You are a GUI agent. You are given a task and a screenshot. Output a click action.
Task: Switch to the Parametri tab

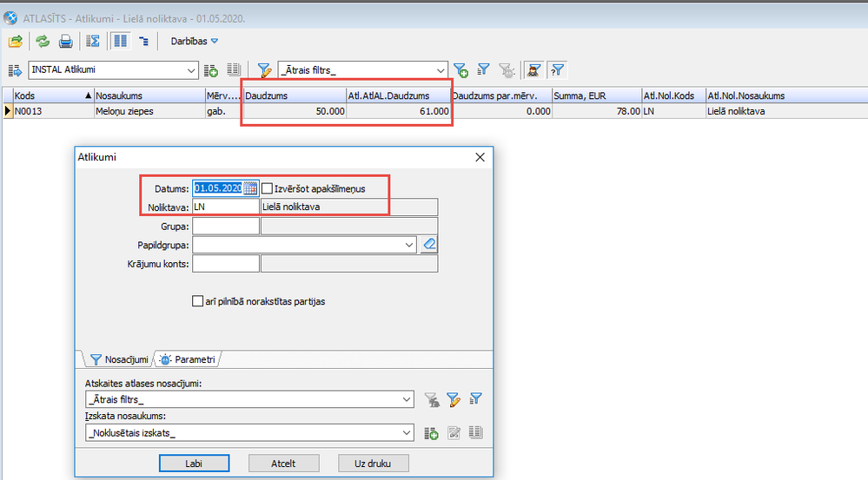point(188,359)
